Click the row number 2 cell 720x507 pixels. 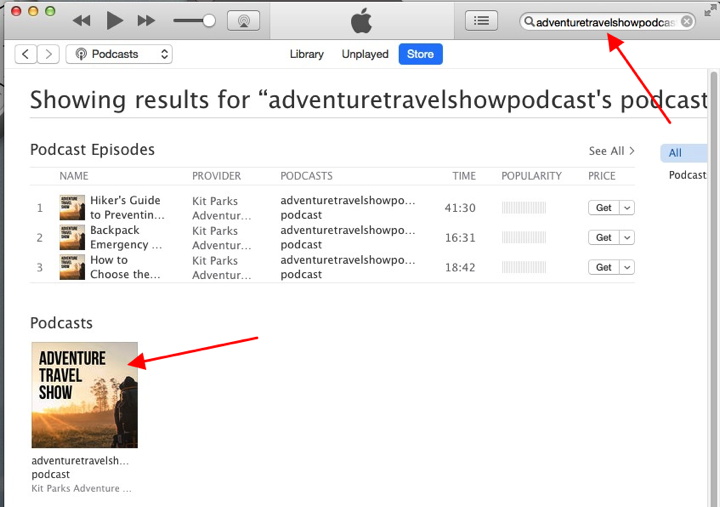[40, 238]
